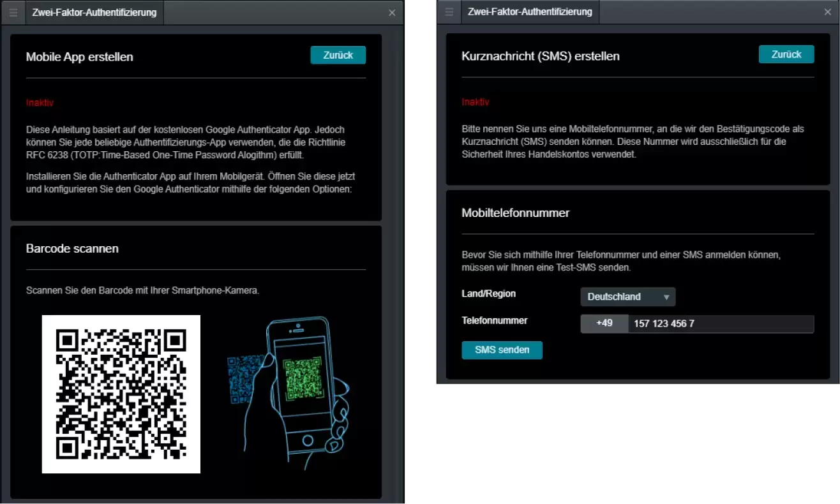Click the Mobiltelefonnummer section header

click(x=516, y=212)
